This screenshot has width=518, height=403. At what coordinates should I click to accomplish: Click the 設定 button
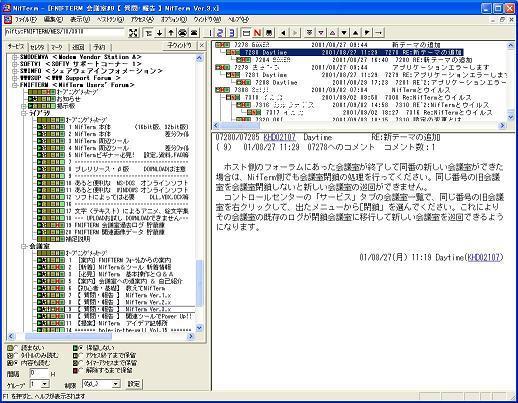pos(134,384)
